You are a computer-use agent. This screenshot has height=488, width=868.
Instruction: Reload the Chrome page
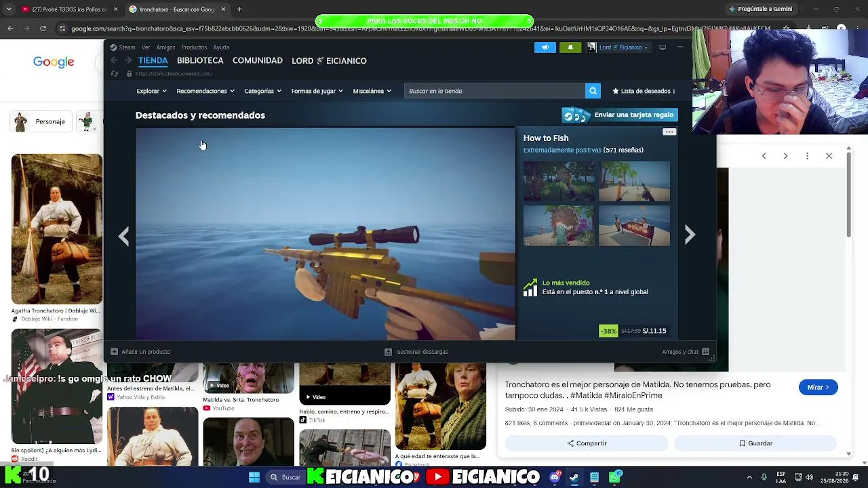click(43, 28)
